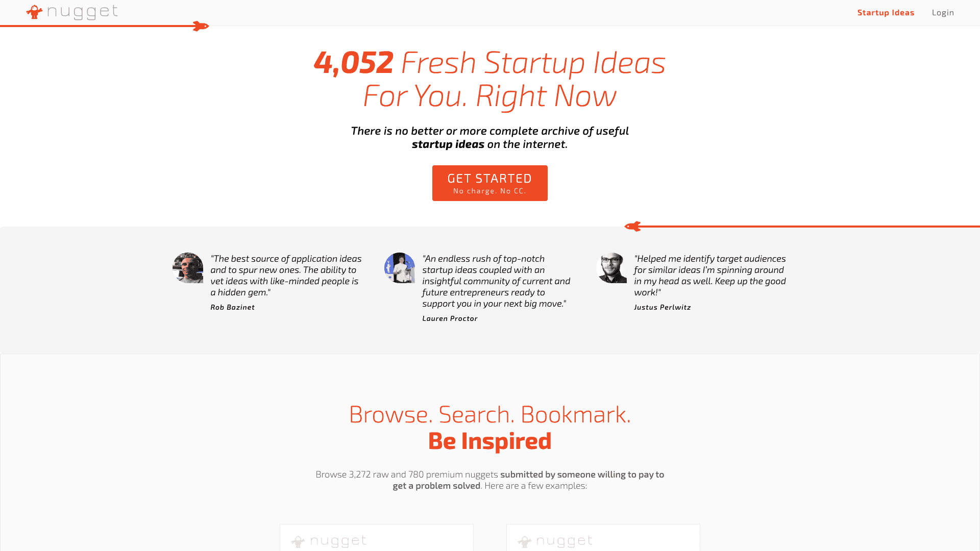
Task: Click the Be Inspired heading
Action: click(490, 441)
